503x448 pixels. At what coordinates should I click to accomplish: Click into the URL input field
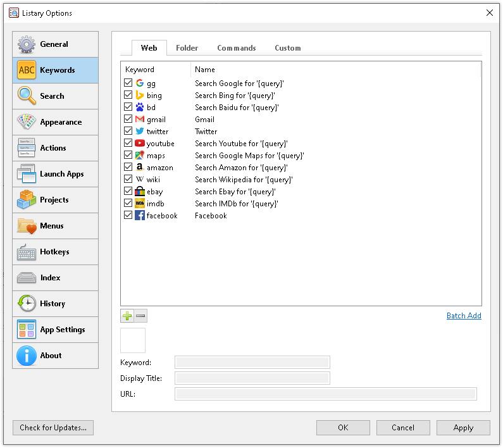click(x=325, y=394)
